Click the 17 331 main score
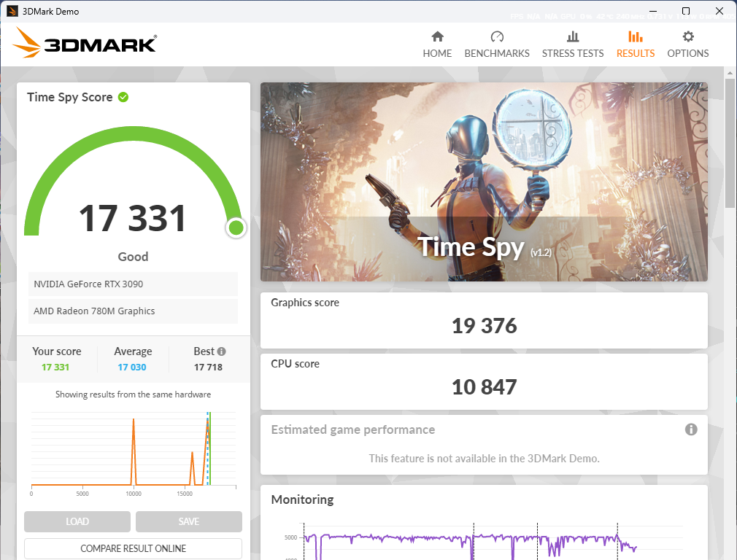737x560 pixels. [x=133, y=219]
